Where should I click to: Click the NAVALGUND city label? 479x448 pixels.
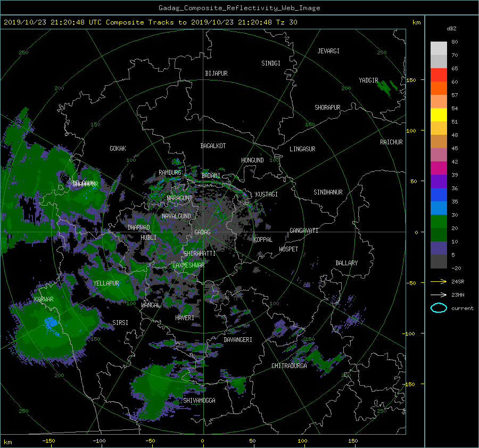(176, 216)
